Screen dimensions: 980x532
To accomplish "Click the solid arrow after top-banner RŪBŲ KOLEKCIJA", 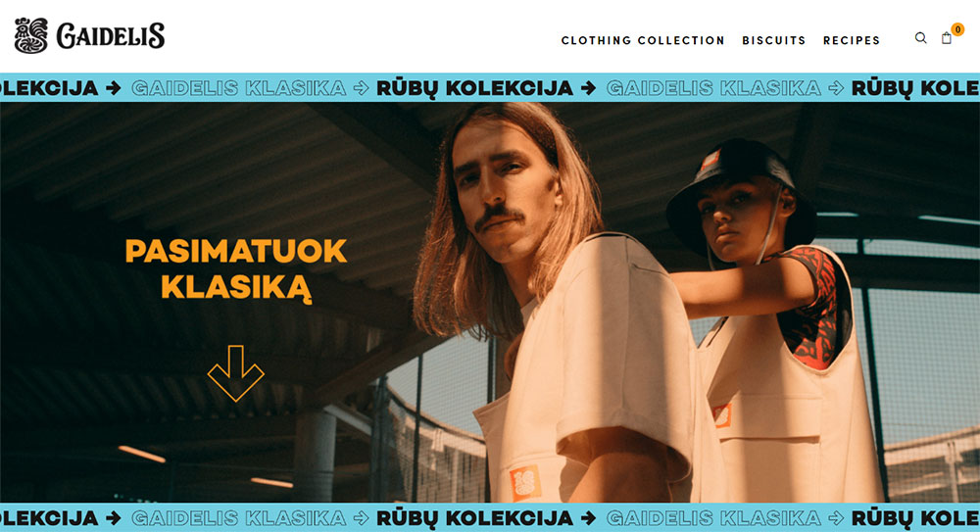I will (588, 88).
